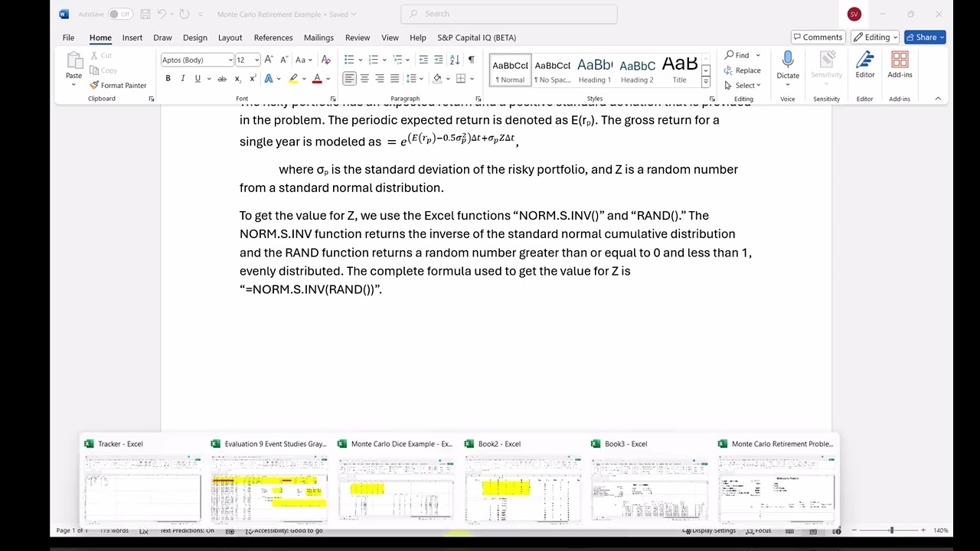Viewport: 980px width, 551px height.
Task: Apply Superscript formatting
Action: pos(252,79)
